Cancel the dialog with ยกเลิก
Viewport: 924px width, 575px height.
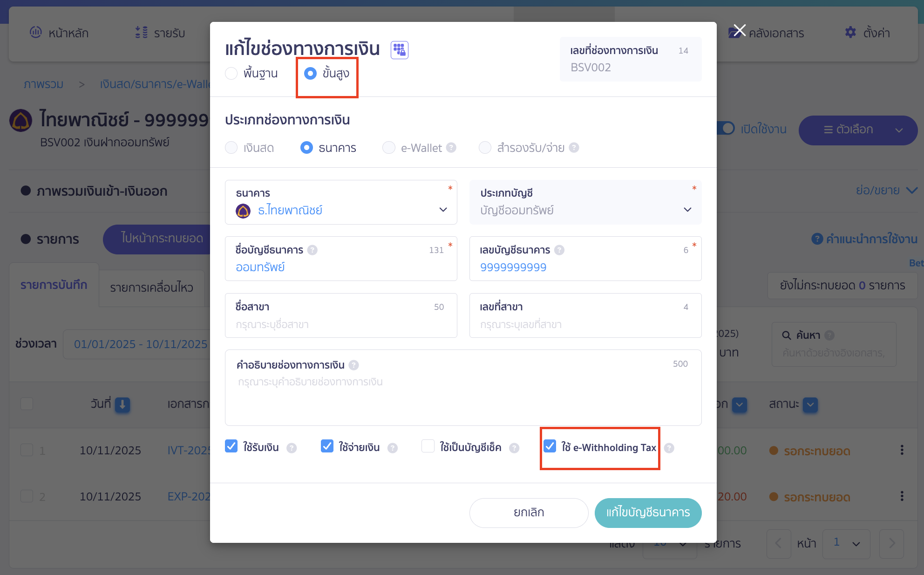coord(529,513)
